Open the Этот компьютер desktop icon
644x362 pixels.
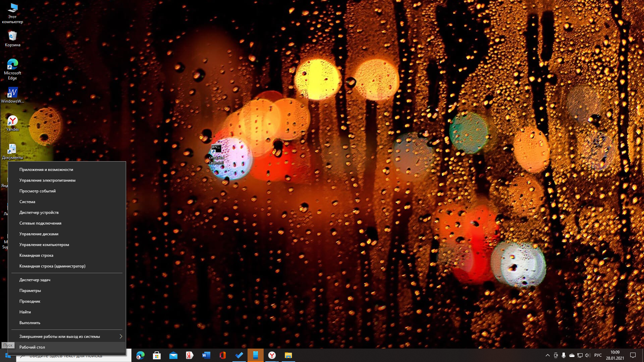tap(12, 13)
